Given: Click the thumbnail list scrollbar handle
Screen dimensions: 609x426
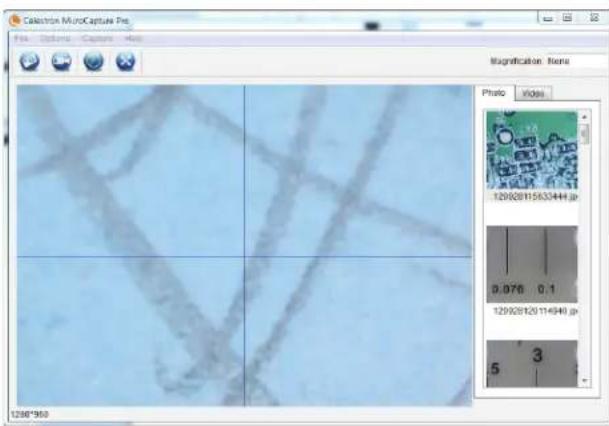Looking at the screenshot, I should coord(585,135).
